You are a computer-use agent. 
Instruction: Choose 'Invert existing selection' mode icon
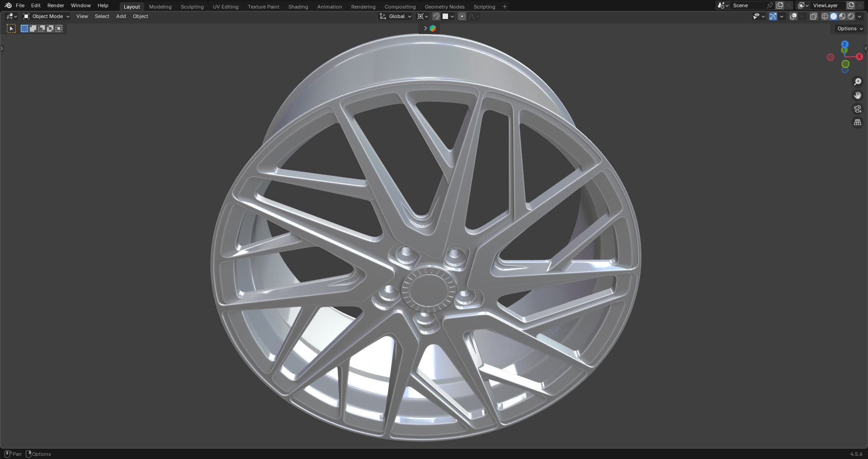pos(50,28)
